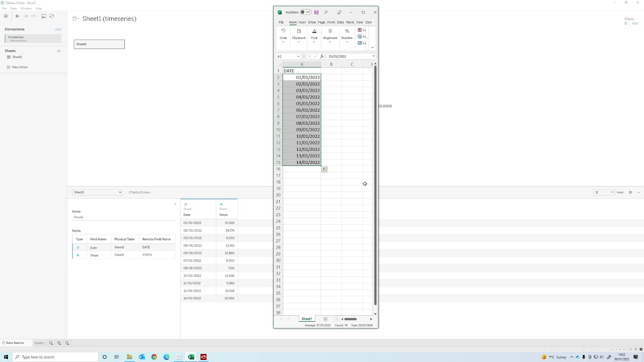This screenshot has height=362, width=644.
Task: Click the Sheet1 tab in Excel
Action: tap(306, 319)
